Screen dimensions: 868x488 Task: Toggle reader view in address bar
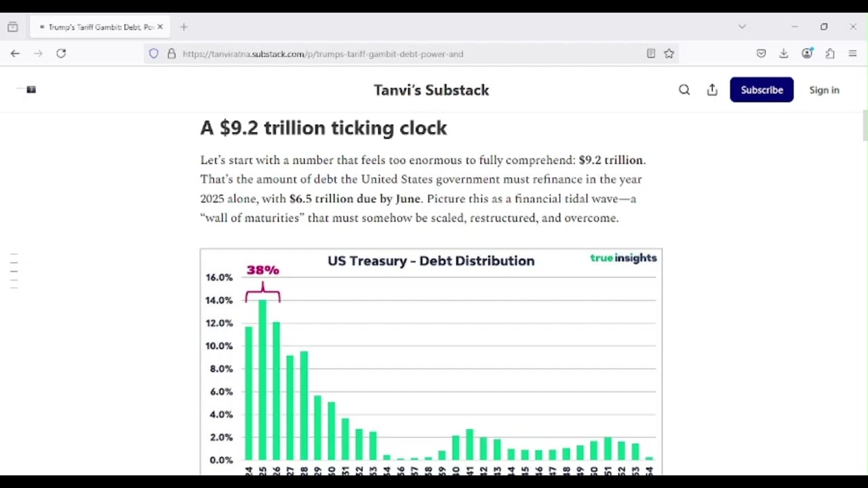[651, 54]
